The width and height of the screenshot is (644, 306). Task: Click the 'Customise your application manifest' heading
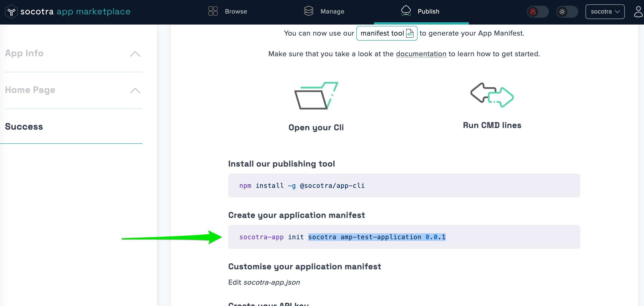click(x=305, y=267)
